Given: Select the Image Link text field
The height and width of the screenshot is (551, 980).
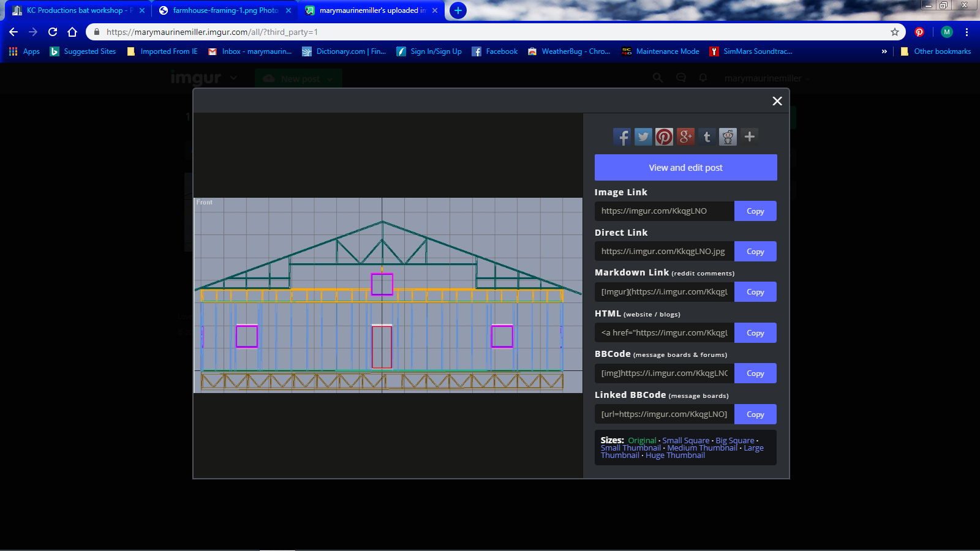Looking at the screenshot, I should click(665, 211).
